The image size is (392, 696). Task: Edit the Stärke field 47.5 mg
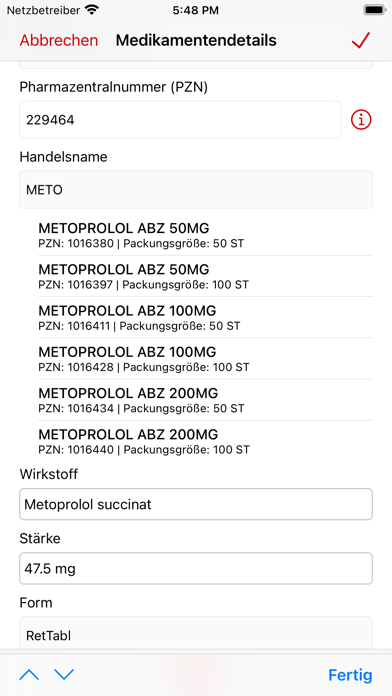pos(196,568)
